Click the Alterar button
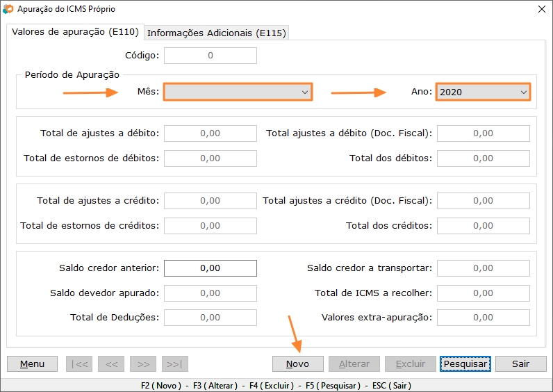This screenshot has width=553, height=392. (x=354, y=364)
